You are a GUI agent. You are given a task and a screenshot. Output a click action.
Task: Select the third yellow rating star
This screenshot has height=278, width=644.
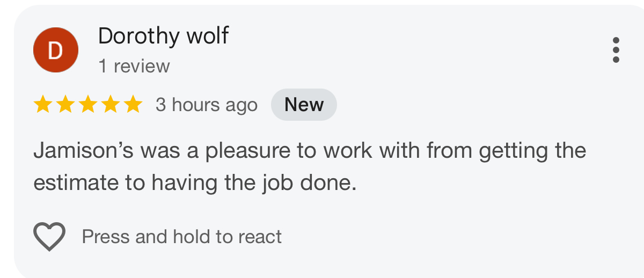pyautogui.click(x=87, y=105)
